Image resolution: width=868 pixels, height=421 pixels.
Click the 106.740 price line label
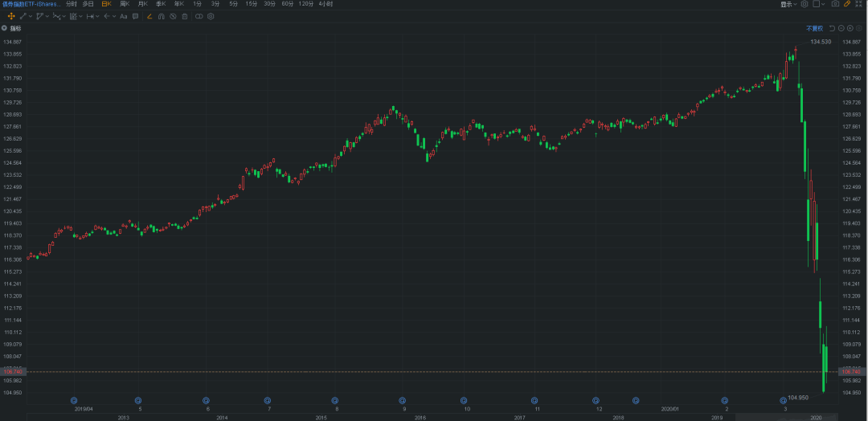14,372
